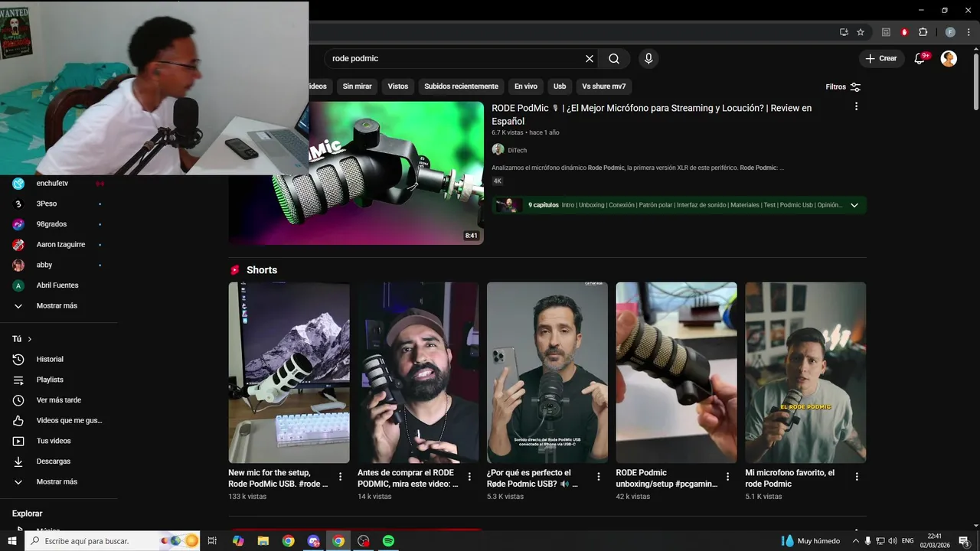The image size is (980, 551).
Task: Open Chrome extensions puzzle icon
Action: (923, 32)
